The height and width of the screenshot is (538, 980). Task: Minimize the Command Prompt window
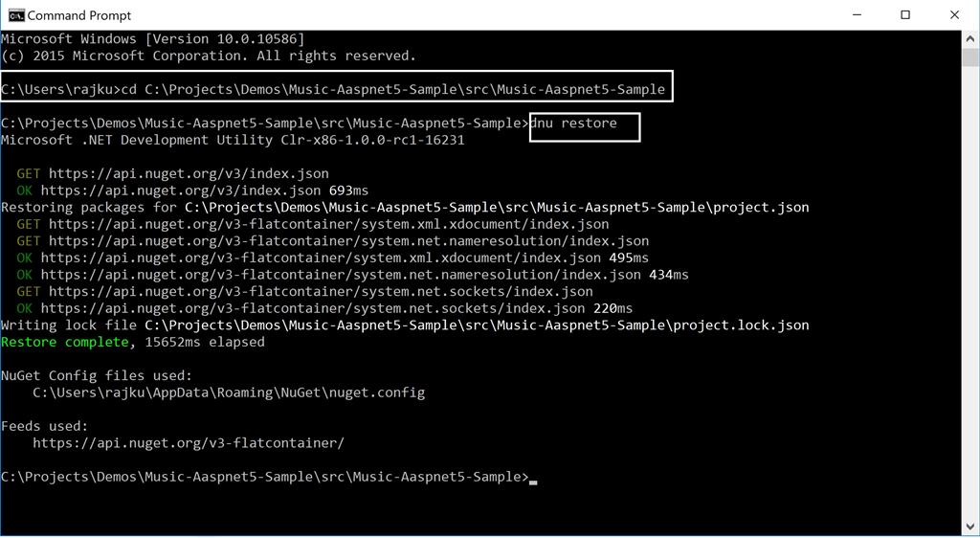click(x=857, y=14)
